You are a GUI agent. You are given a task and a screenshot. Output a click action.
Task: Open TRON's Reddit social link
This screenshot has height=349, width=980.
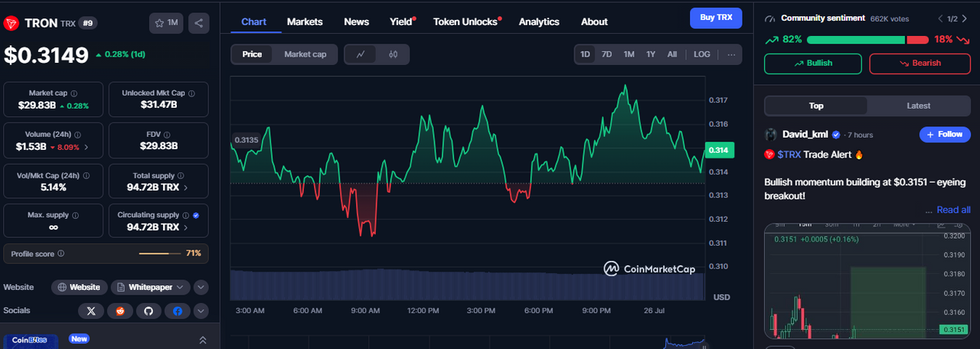tap(119, 311)
